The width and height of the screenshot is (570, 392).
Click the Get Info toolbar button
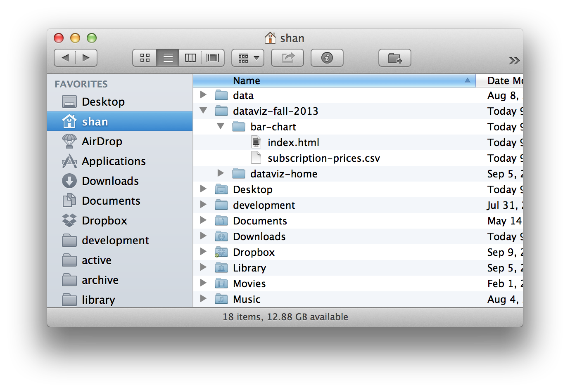(327, 58)
